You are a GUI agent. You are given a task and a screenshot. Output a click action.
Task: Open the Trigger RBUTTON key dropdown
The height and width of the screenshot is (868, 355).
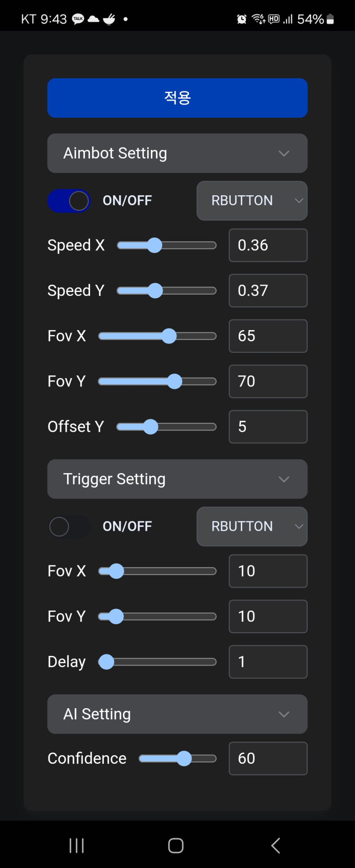[x=252, y=526]
